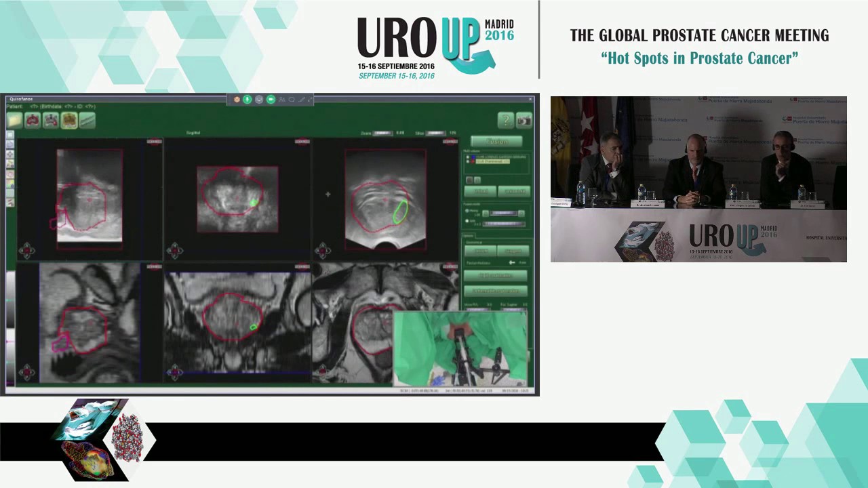The image size is (868, 488).
Task: Select the red prostate contour tool icon
Action: (x=33, y=120)
